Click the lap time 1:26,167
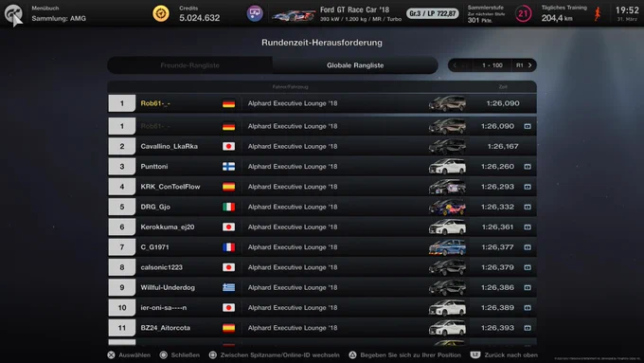644x363 pixels. (503, 146)
